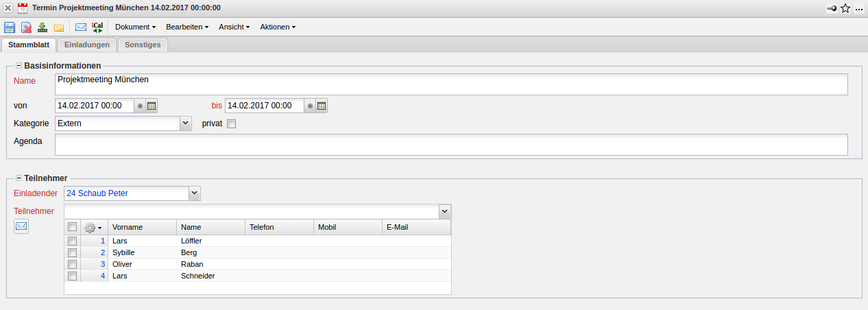Click the calendar icon next to Termin title

[x=23, y=8]
